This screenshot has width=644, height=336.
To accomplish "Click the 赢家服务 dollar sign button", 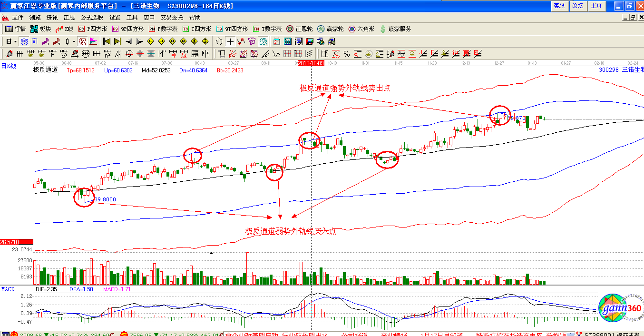I will point(395,29).
